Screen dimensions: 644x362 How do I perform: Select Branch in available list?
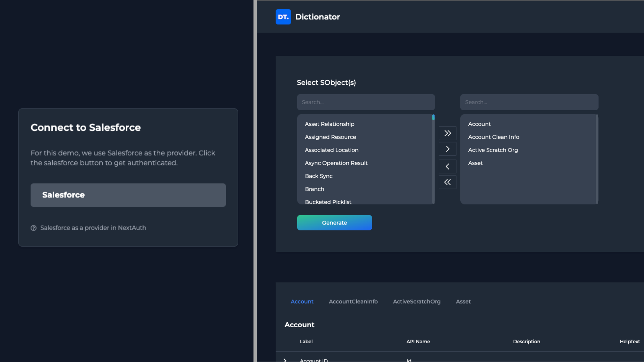(314, 189)
